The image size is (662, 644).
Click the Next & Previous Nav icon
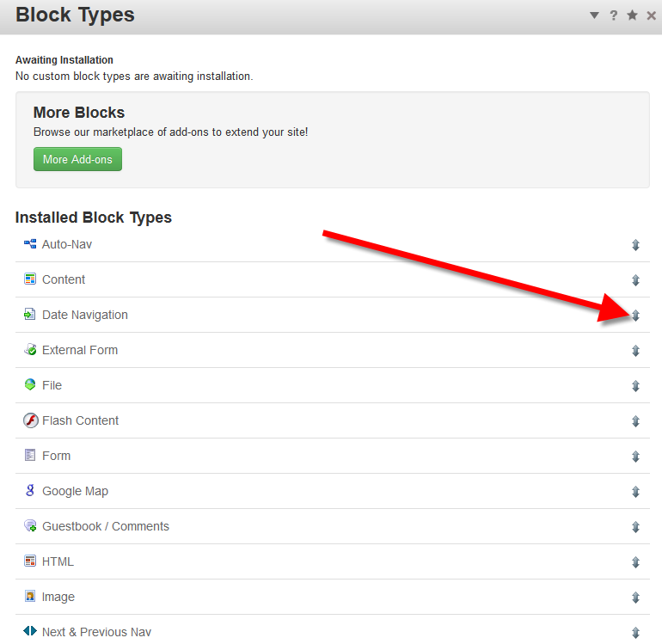click(x=30, y=632)
